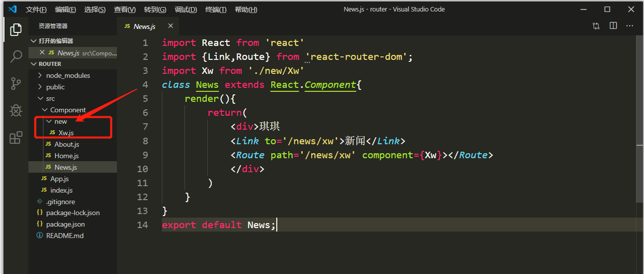
Task: Open the 编辑(E) menu
Action: 65,9
